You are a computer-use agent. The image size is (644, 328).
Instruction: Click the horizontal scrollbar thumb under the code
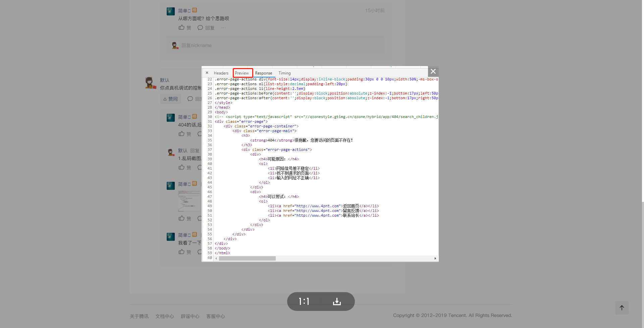pos(247,258)
